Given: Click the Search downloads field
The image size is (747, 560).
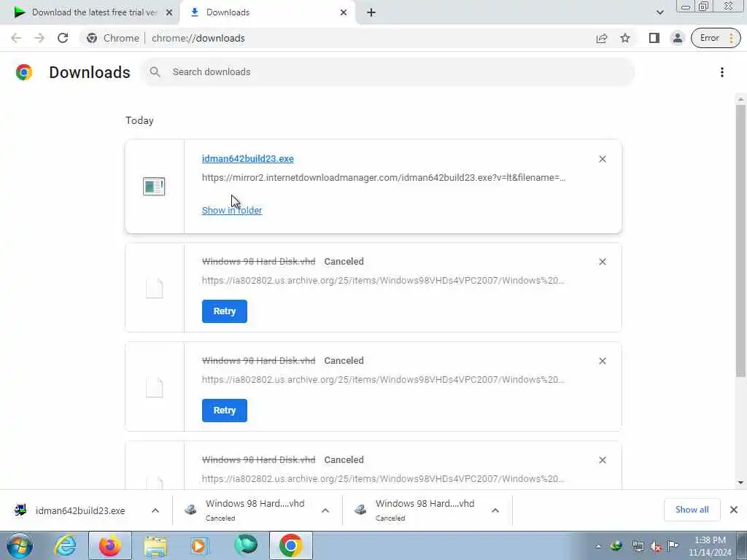Looking at the screenshot, I should click(x=387, y=72).
